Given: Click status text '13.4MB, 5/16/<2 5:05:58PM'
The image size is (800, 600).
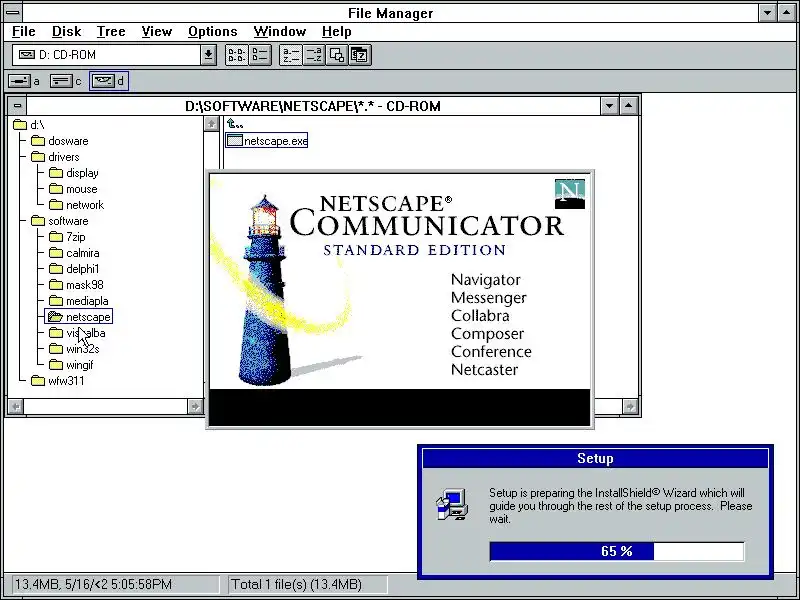Looking at the screenshot, I should point(93,584).
